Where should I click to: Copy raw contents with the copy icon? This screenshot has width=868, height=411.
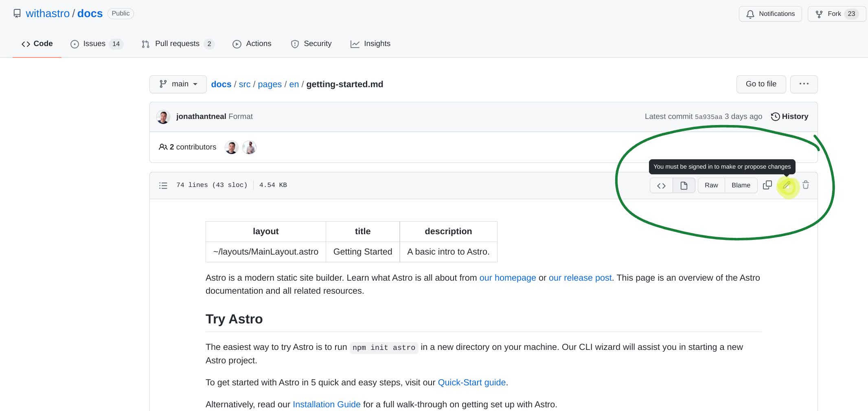(767, 185)
